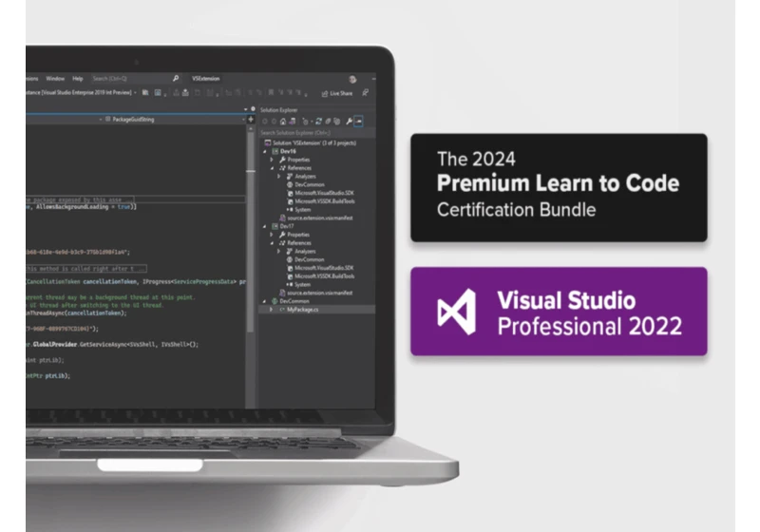
Task: Click the Forward arrow in Solution Explorer toolbar
Action: (x=274, y=122)
